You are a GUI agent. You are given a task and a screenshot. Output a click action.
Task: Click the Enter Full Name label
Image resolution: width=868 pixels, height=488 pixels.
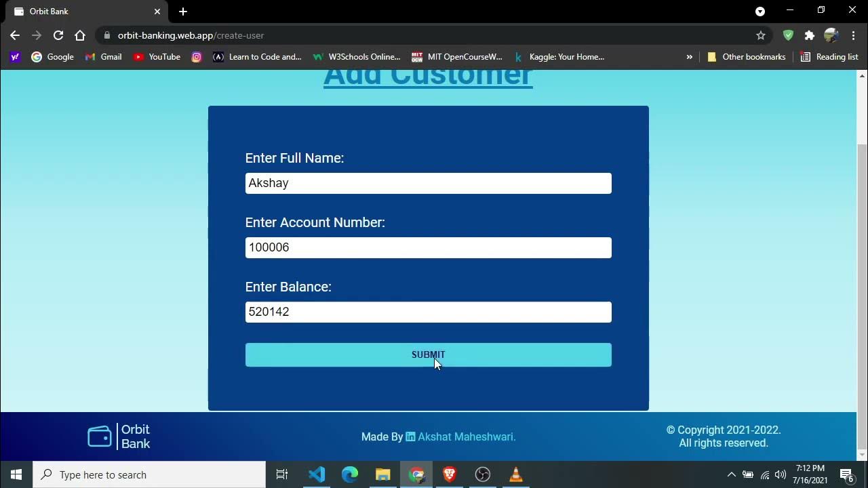coord(294,158)
